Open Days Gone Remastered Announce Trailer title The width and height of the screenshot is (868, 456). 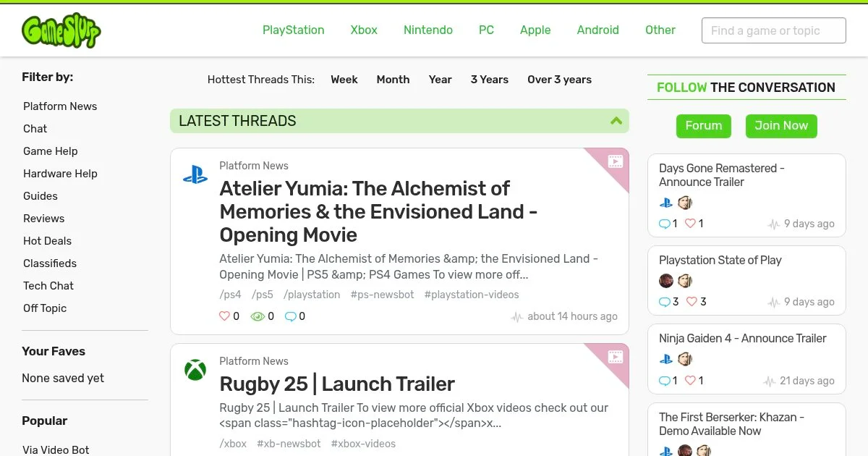(722, 175)
